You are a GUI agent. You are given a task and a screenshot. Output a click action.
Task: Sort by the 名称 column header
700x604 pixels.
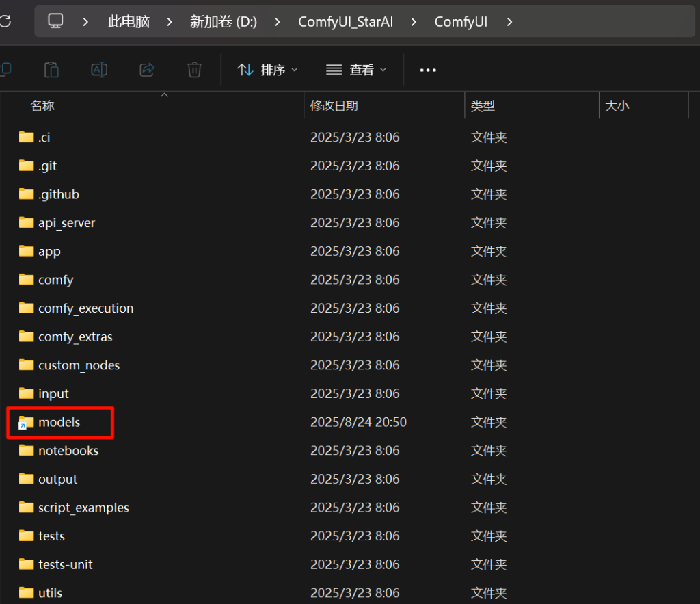point(42,106)
